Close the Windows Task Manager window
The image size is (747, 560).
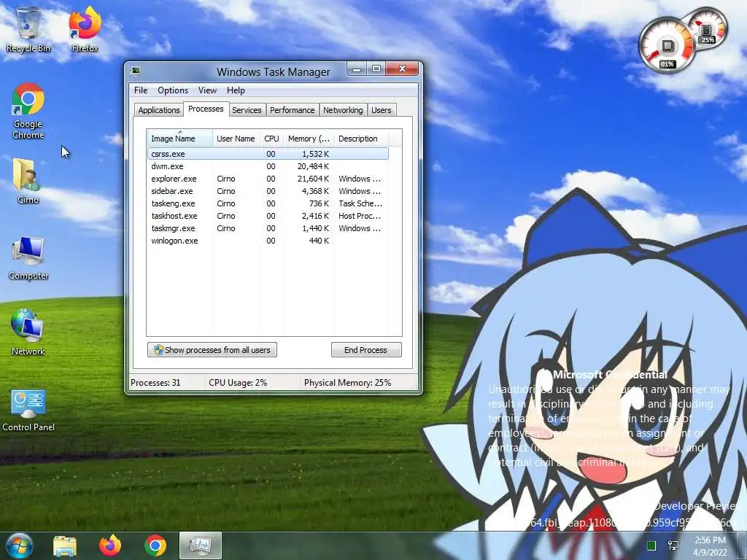(402, 69)
